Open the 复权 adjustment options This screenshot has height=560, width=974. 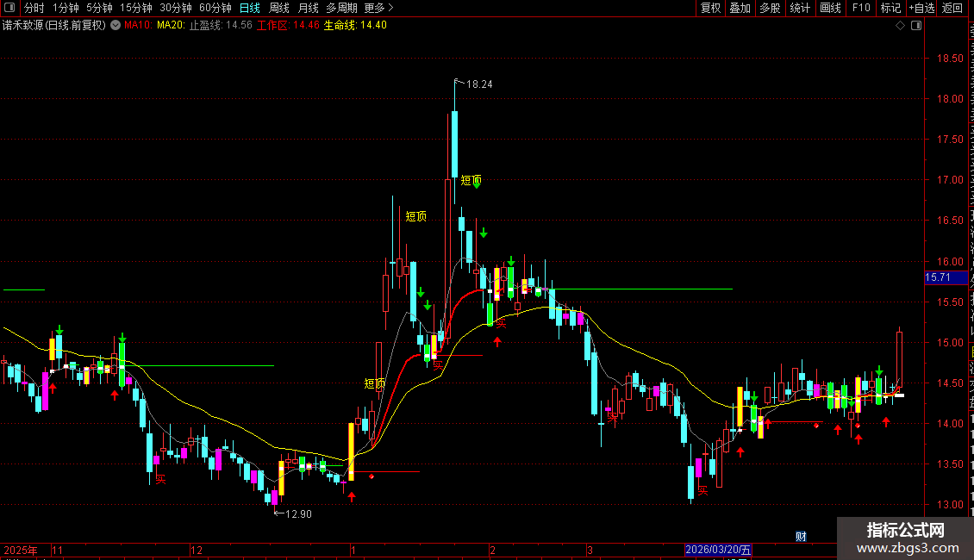(710, 8)
